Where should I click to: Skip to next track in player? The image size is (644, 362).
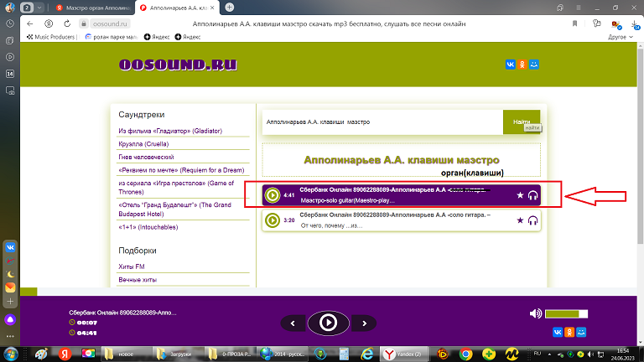point(364,323)
